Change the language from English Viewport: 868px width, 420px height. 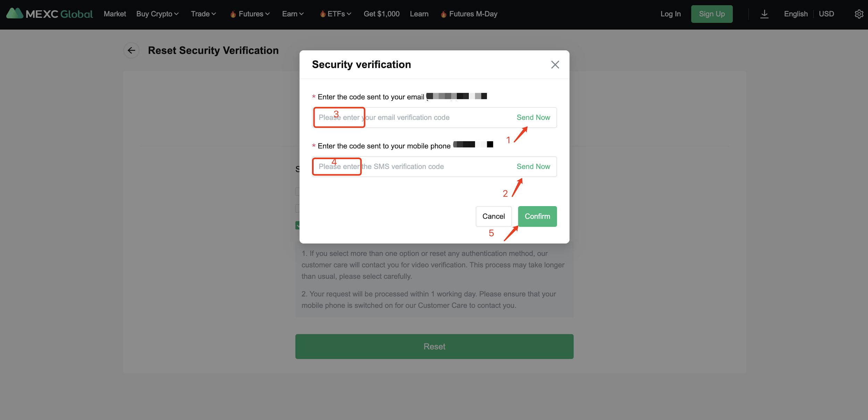click(x=795, y=14)
